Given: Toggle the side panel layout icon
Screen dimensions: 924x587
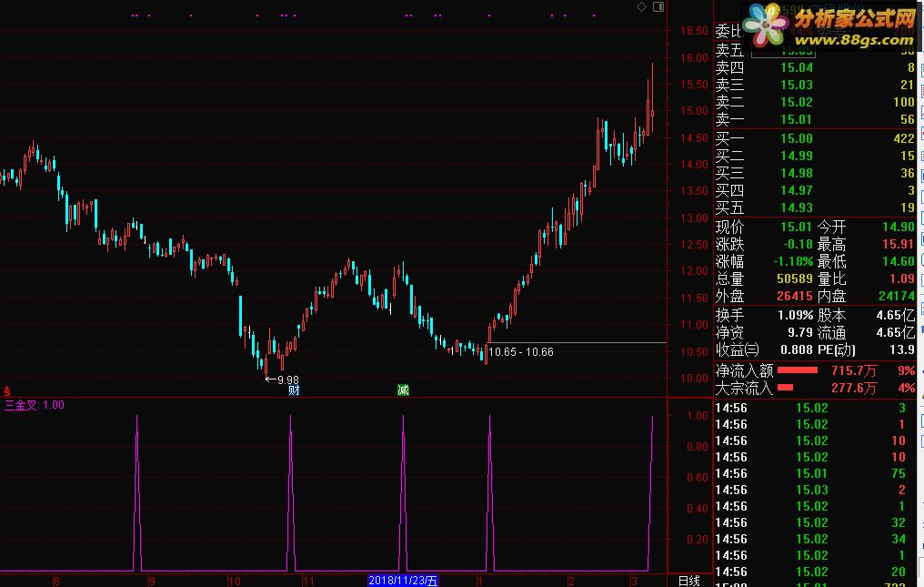Looking at the screenshot, I should click(x=658, y=7).
